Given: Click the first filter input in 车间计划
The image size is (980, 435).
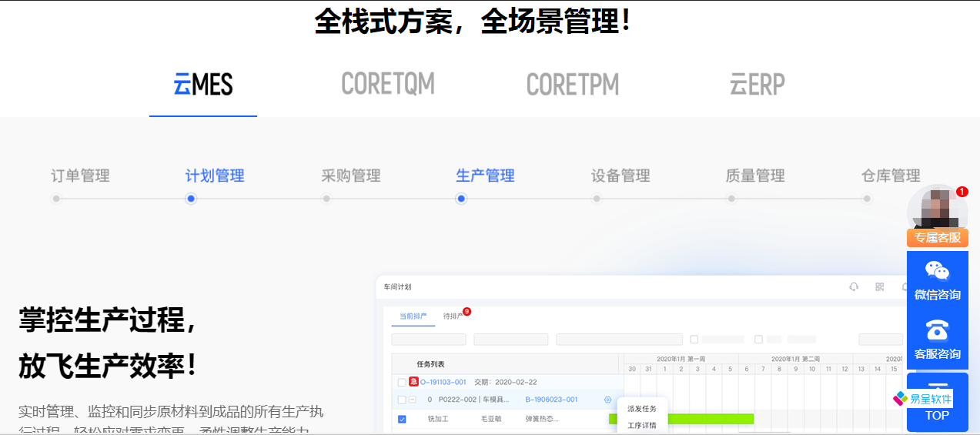Looking at the screenshot, I should [x=429, y=340].
